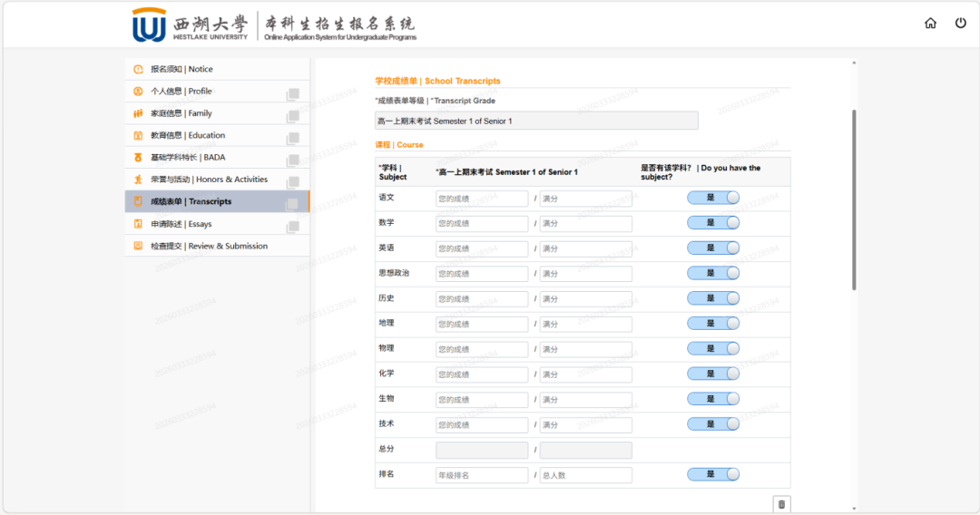The image size is (980, 515).
Task: Click the Honors & Activities runner icon
Action: click(138, 180)
